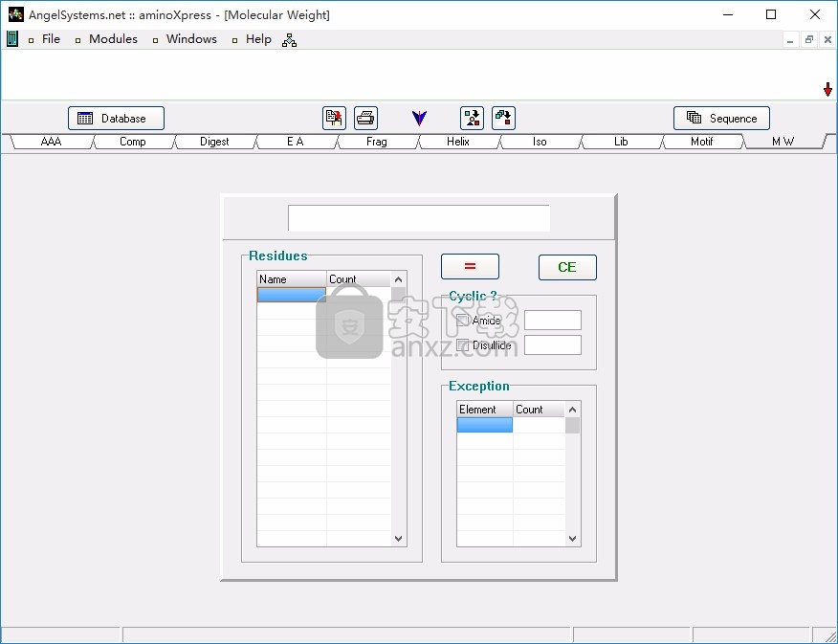Restore the inner Molecular Weight window
Screen dimensions: 838x644
pos(809,40)
